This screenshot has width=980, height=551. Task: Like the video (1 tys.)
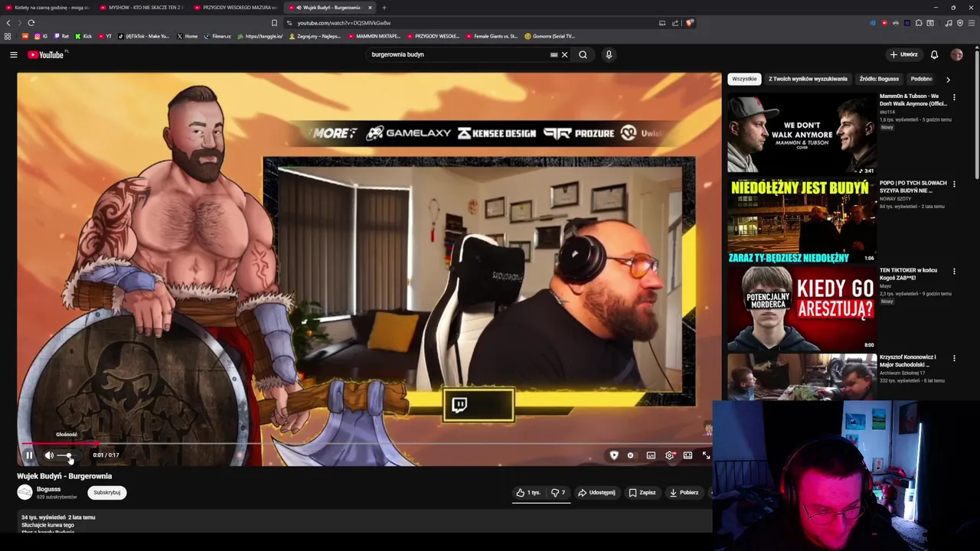(x=528, y=493)
